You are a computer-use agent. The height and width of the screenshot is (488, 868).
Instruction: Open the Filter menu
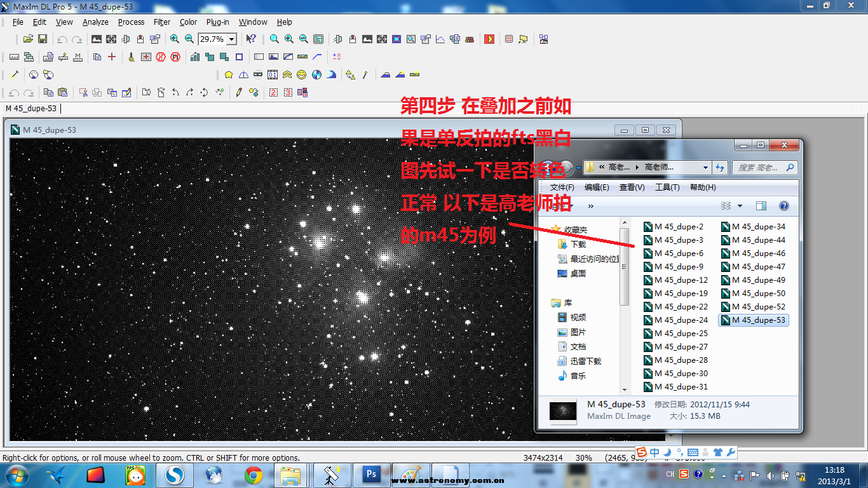click(x=162, y=22)
